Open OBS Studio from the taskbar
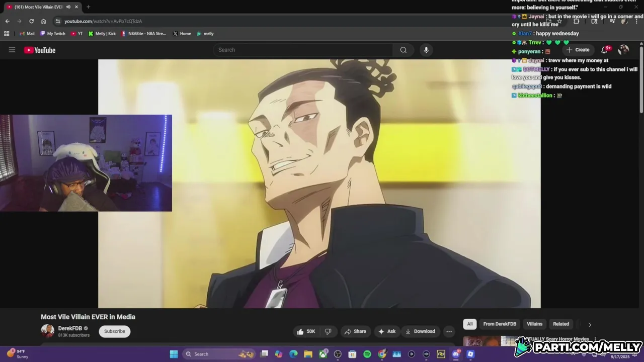The width and height of the screenshot is (644, 362). tap(338, 354)
